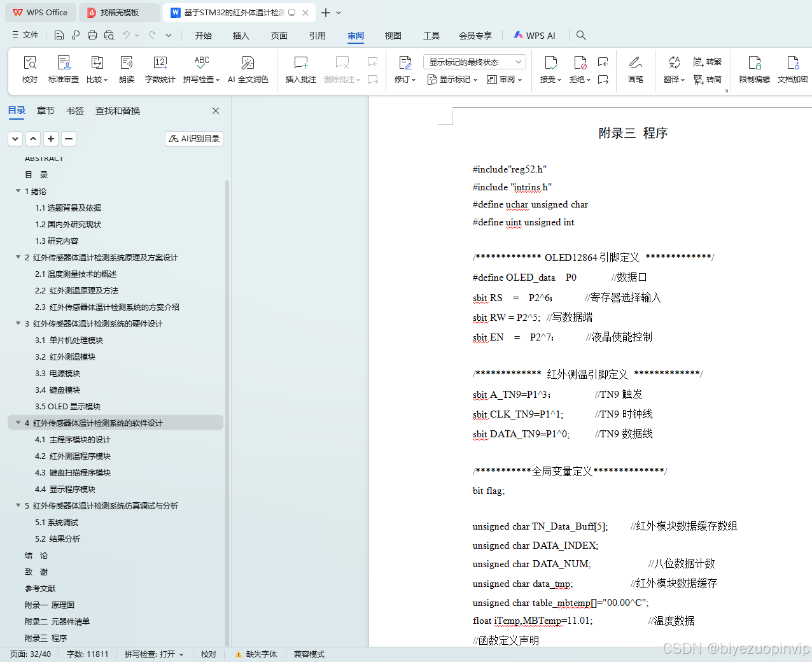Activate the 画笔 ink pen tool
Screen dimensions: 812x662
(x=635, y=69)
